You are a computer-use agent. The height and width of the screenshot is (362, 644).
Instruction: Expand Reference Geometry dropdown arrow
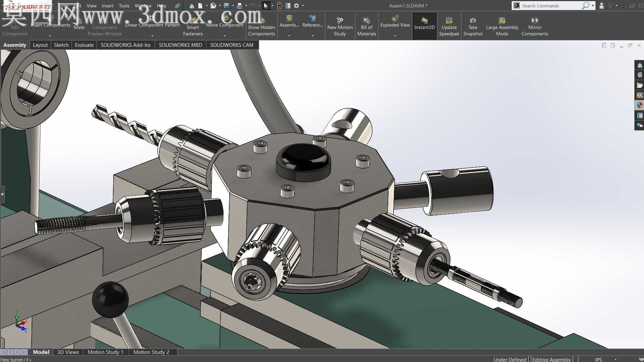tap(313, 35)
